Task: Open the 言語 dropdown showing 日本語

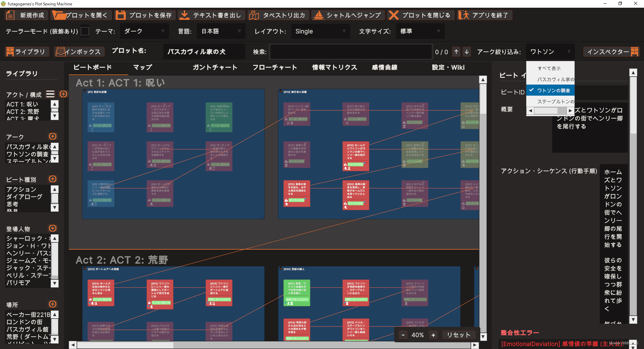Action: click(221, 31)
